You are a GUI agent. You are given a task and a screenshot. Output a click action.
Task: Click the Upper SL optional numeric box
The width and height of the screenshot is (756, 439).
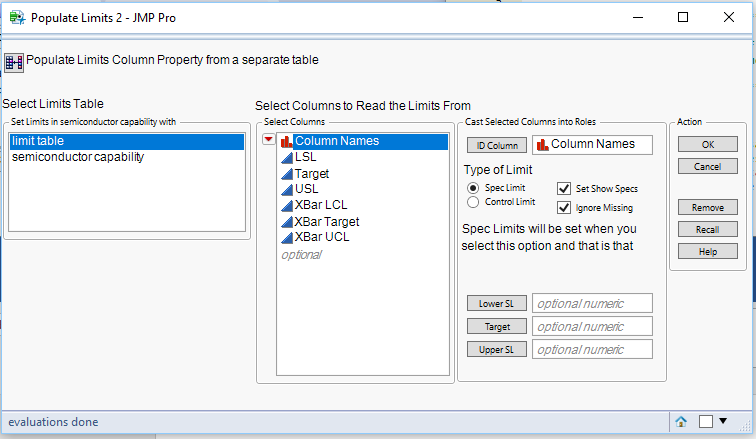point(592,349)
